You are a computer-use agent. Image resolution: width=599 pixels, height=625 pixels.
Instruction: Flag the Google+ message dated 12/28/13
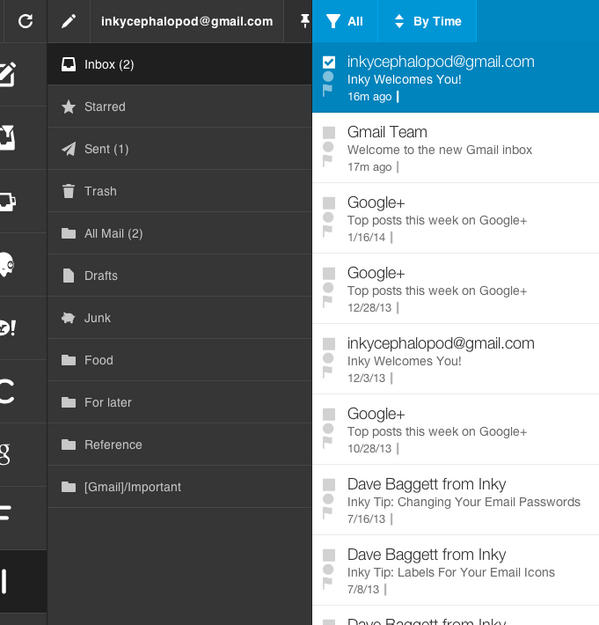[327, 302]
